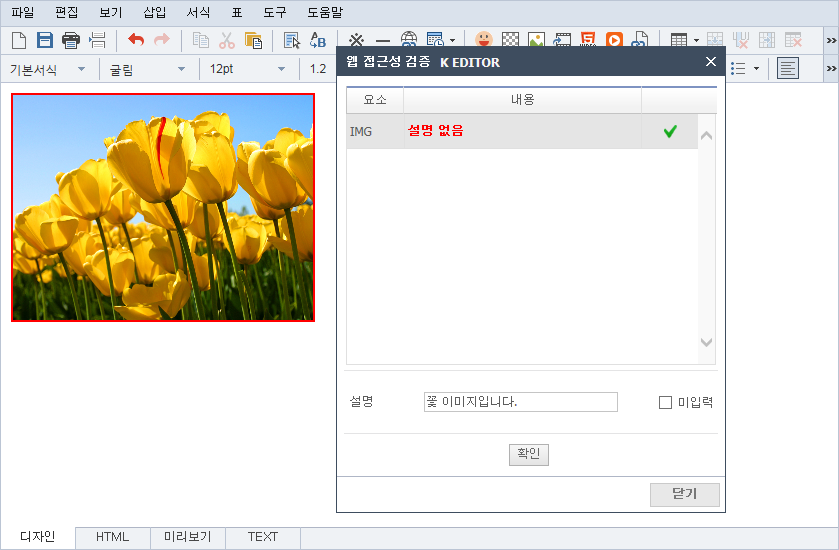Insert a video clip icon
839x550 pixels.
point(562,39)
